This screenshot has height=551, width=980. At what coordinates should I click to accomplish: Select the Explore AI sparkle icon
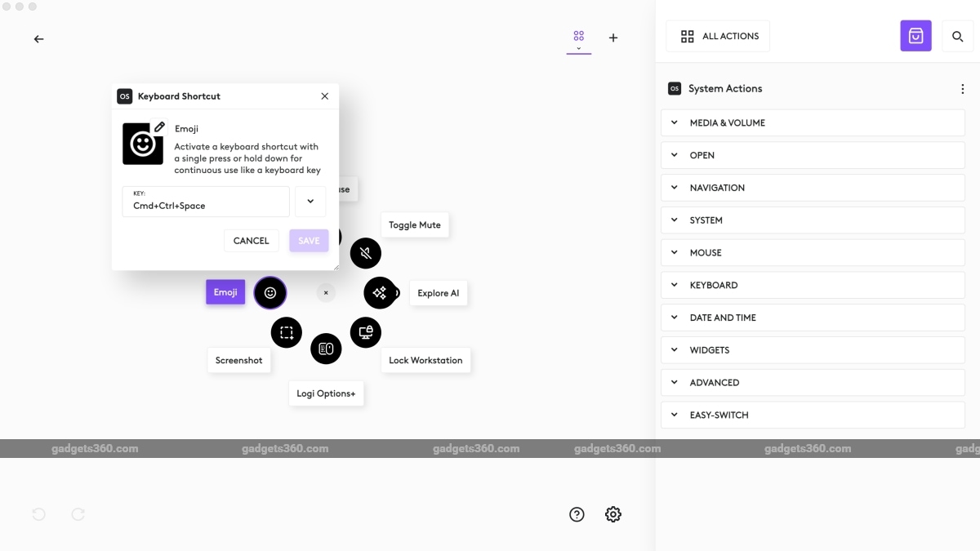click(x=380, y=293)
